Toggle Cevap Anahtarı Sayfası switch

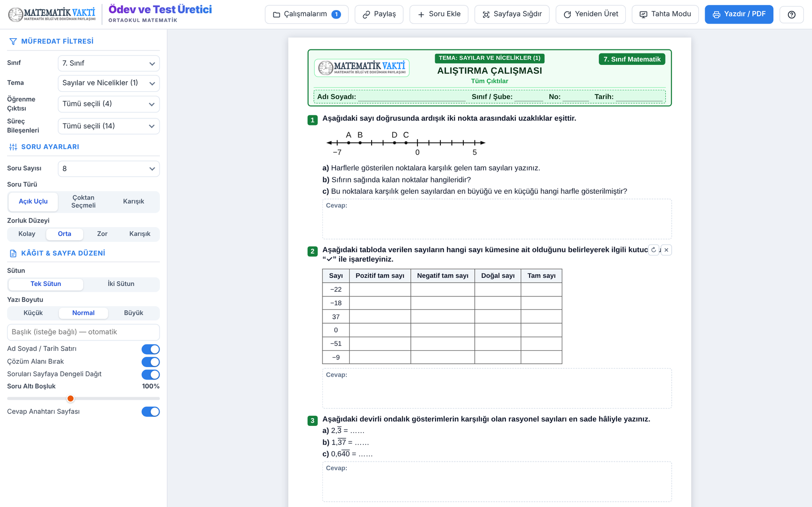click(150, 412)
